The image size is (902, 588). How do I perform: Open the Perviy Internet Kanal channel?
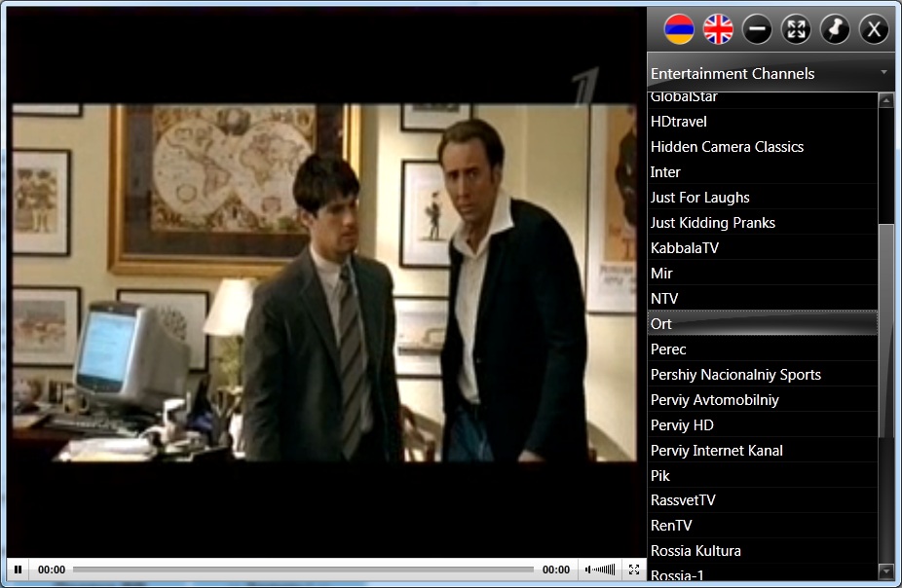(x=762, y=450)
